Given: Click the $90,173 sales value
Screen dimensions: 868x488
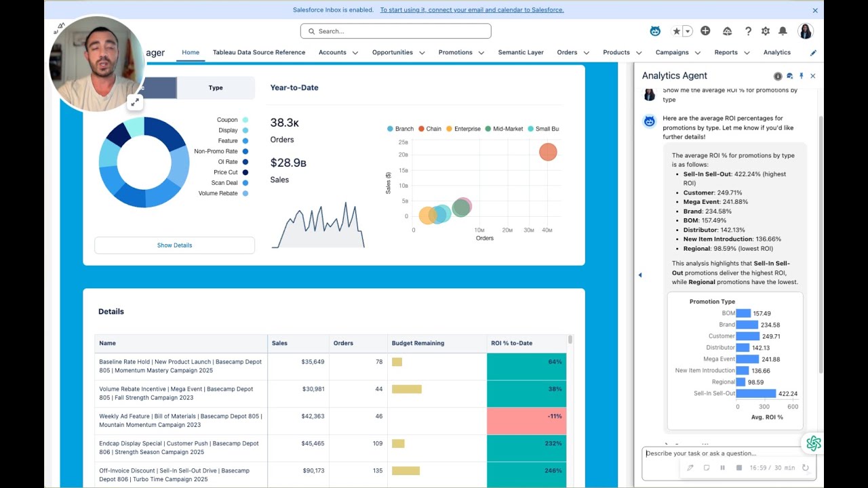Looking at the screenshot, I should (313, 470).
